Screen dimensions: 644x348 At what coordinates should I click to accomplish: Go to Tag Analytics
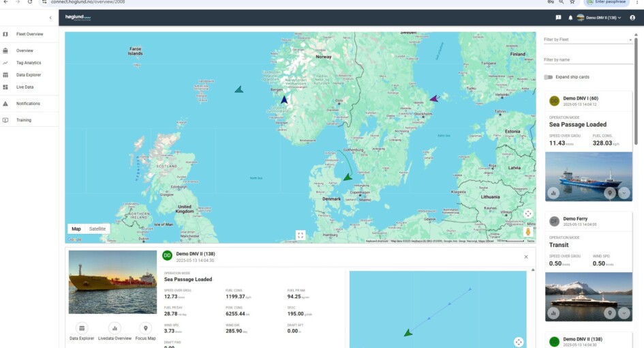(29, 63)
